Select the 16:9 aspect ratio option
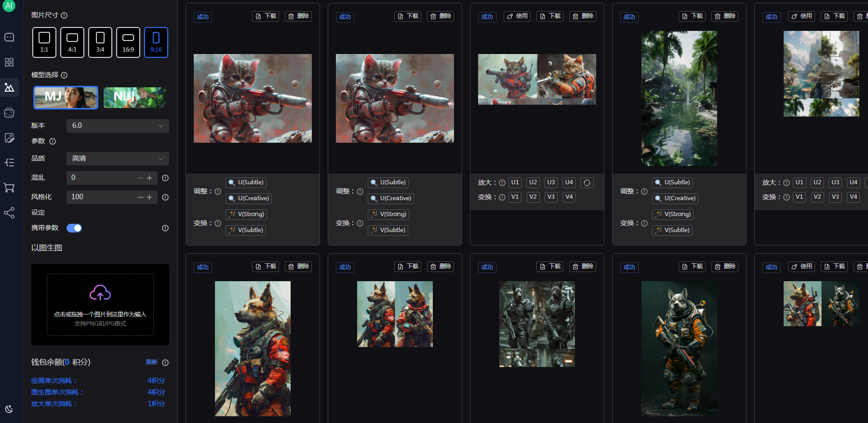This screenshot has width=868, height=423. 128,42
